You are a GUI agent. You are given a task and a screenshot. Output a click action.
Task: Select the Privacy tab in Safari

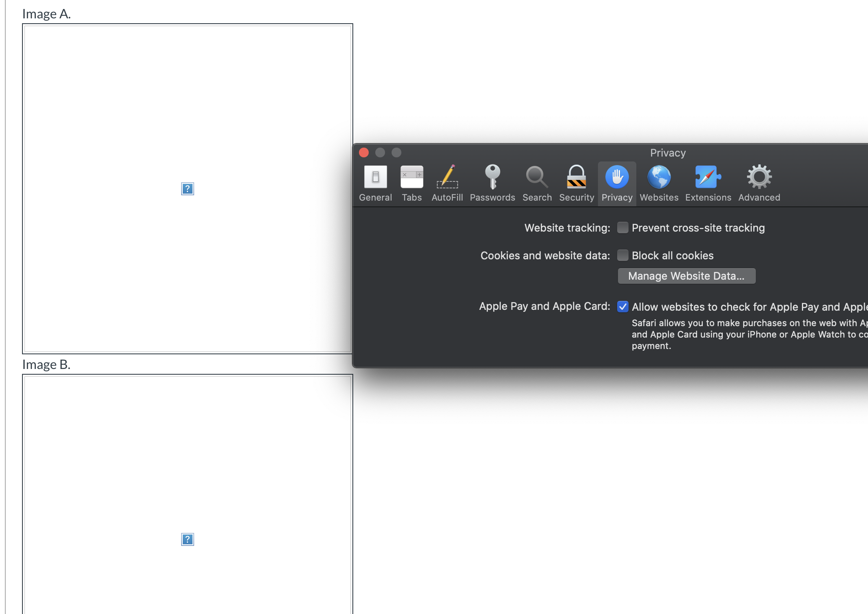pyautogui.click(x=617, y=183)
